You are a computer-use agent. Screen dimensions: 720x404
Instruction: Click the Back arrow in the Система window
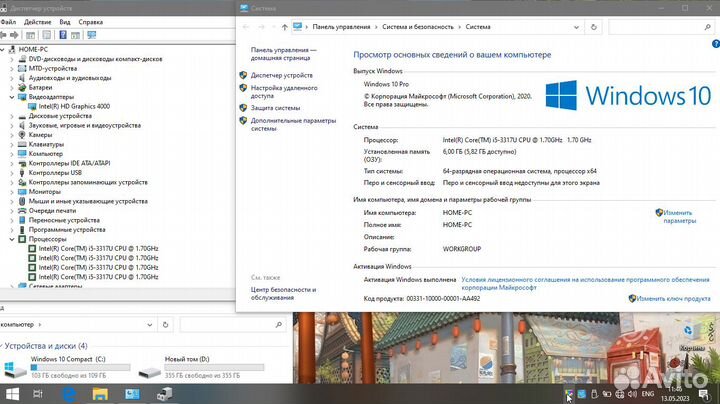[x=246, y=27]
